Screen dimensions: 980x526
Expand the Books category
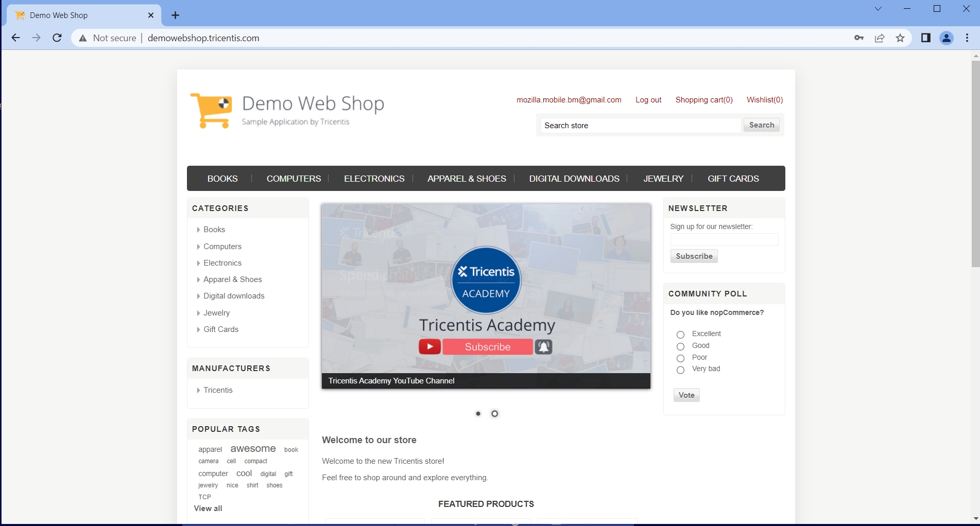point(198,230)
